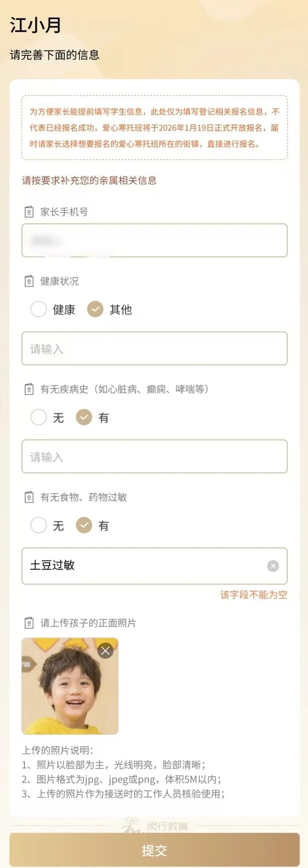
Task: Remove the uploaded child photo
Action: (x=105, y=651)
